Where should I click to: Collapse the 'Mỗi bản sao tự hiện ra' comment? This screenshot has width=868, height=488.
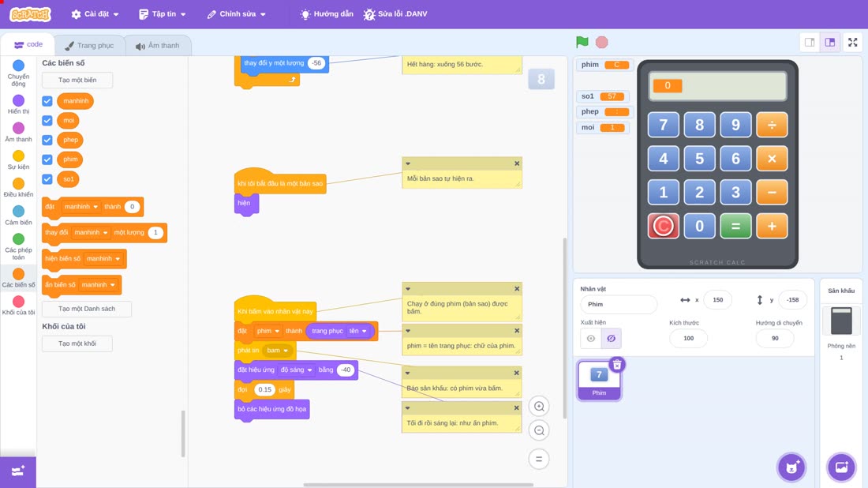[x=408, y=163]
